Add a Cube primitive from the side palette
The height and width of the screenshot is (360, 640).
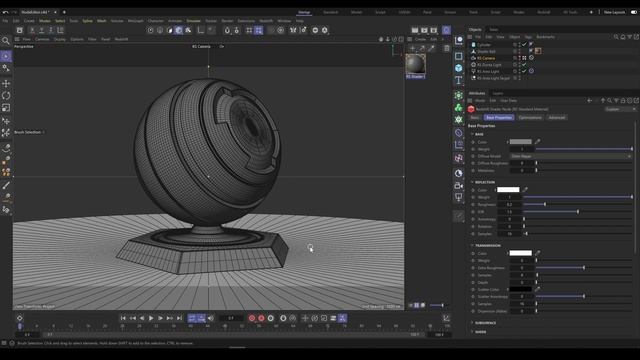coord(459,68)
